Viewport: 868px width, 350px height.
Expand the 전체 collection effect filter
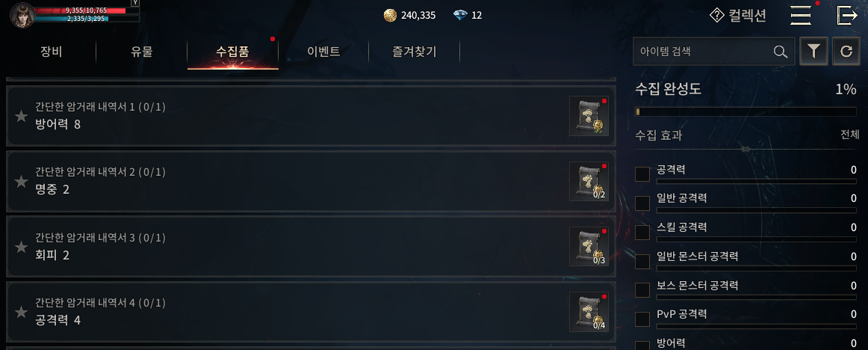click(x=850, y=135)
